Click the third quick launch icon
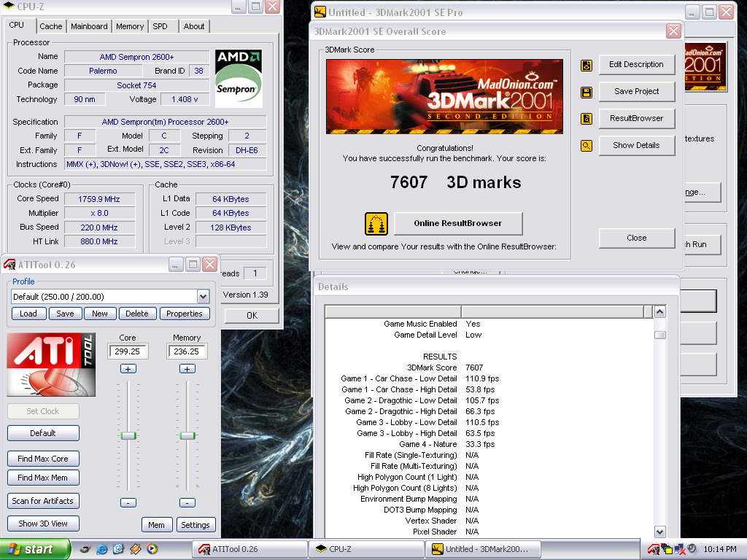The height and width of the screenshot is (560, 747). (118, 549)
